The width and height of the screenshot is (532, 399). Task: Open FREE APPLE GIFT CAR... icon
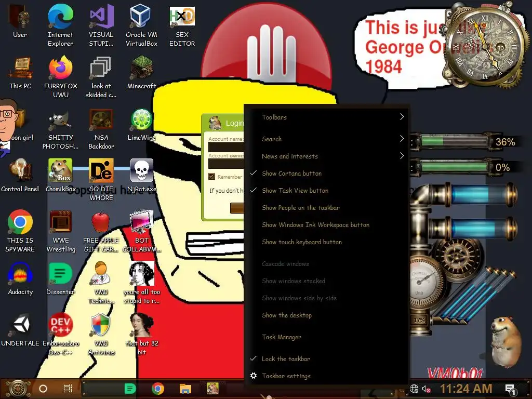(x=101, y=231)
